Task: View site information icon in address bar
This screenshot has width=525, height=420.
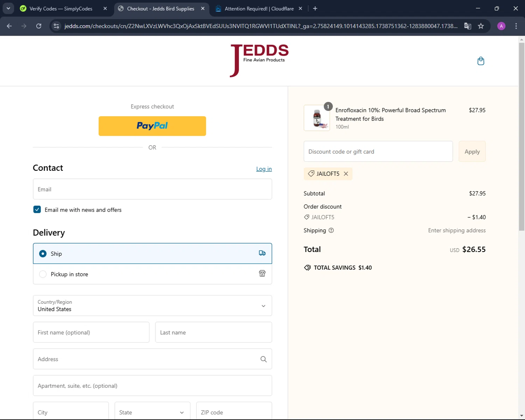Action: [x=56, y=26]
